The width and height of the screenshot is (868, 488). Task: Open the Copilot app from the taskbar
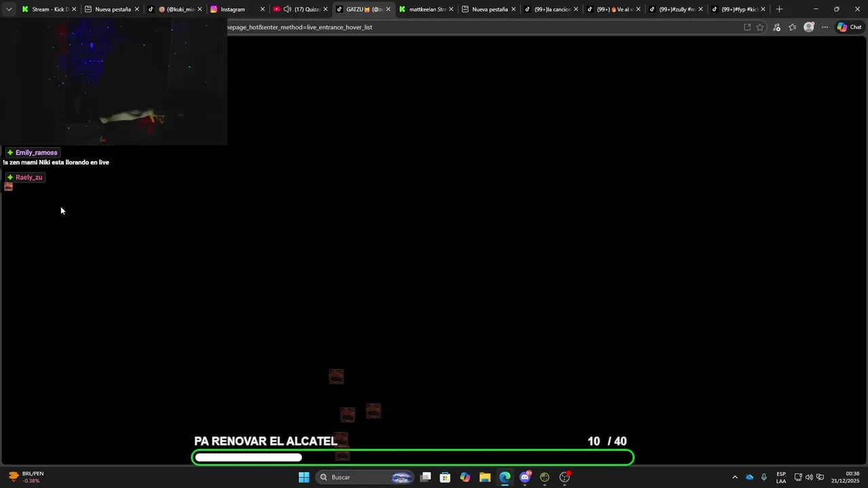tap(465, 477)
